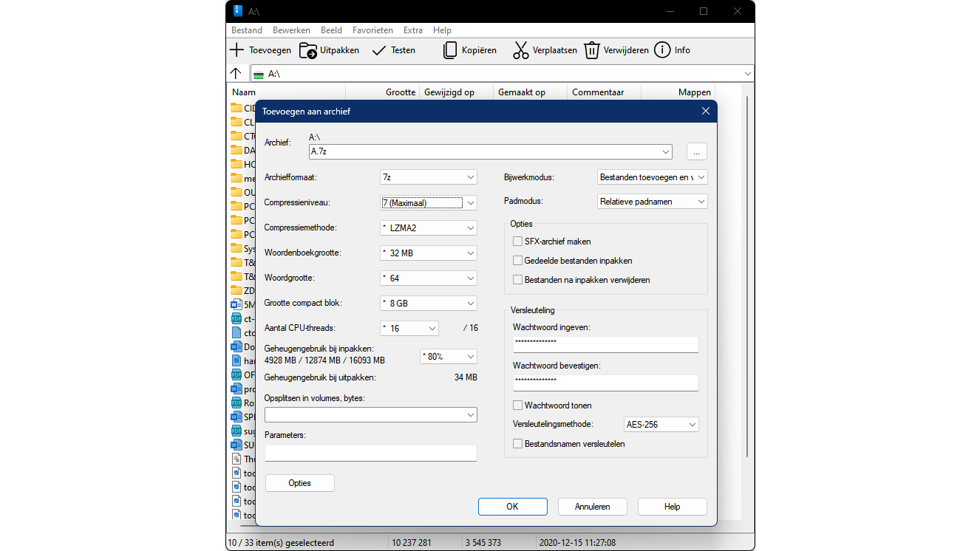Confirm the dialog with OK
The width and height of the screenshot is (980, 551).
point(513,507)
